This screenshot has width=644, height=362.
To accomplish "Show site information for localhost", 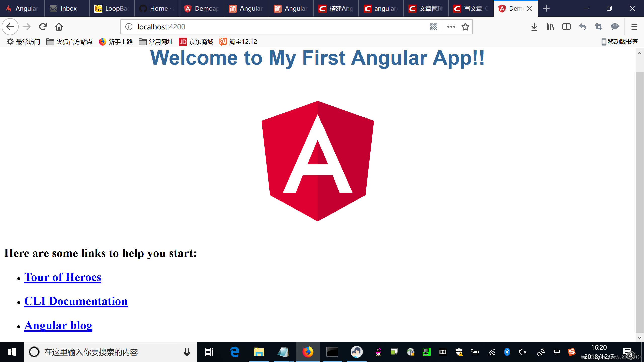I will [x=129, y=27].
